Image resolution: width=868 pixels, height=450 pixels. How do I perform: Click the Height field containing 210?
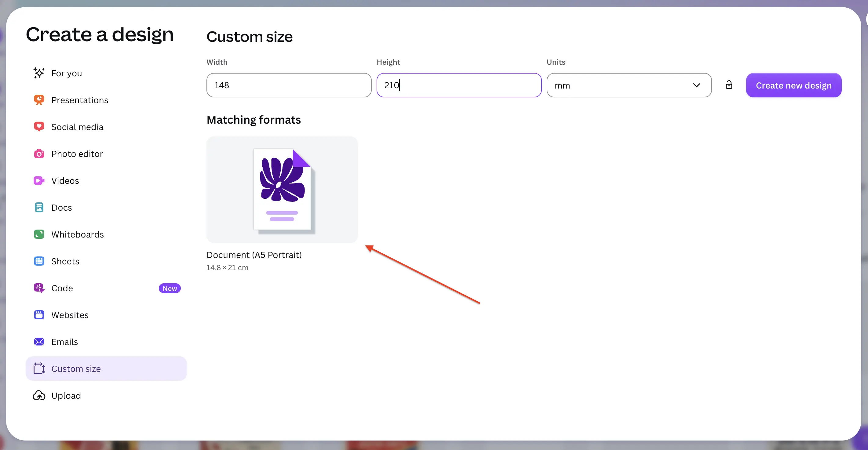pos(459,85)
